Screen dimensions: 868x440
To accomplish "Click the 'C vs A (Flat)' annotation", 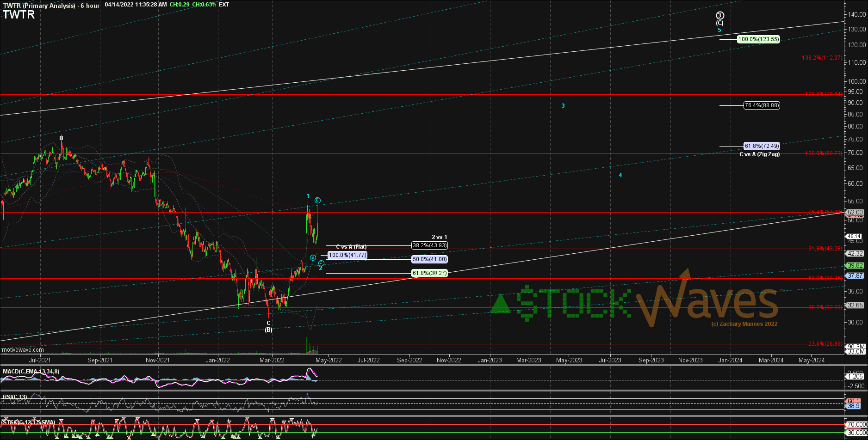I will [351, 247].
